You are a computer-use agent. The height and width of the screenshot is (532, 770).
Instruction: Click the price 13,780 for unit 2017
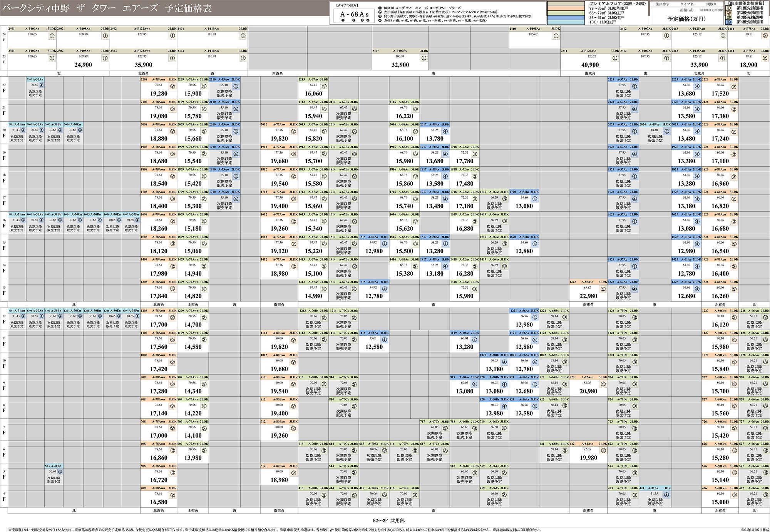435,139
